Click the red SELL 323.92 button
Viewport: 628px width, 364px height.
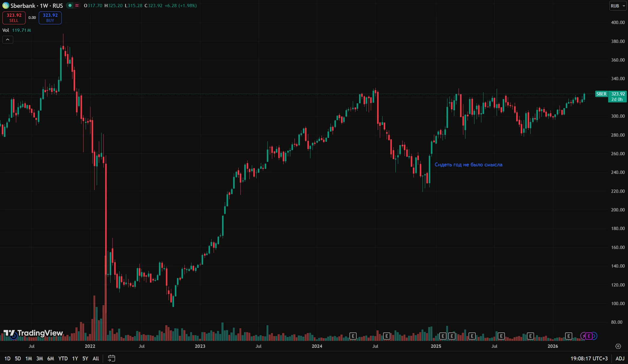(14, 18)
